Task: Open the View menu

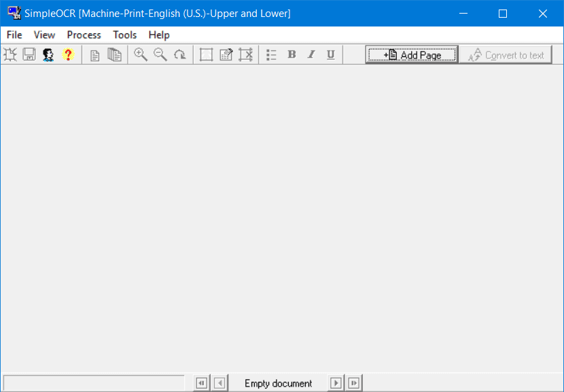Action: pyautogui.click(x=44, y=35)
